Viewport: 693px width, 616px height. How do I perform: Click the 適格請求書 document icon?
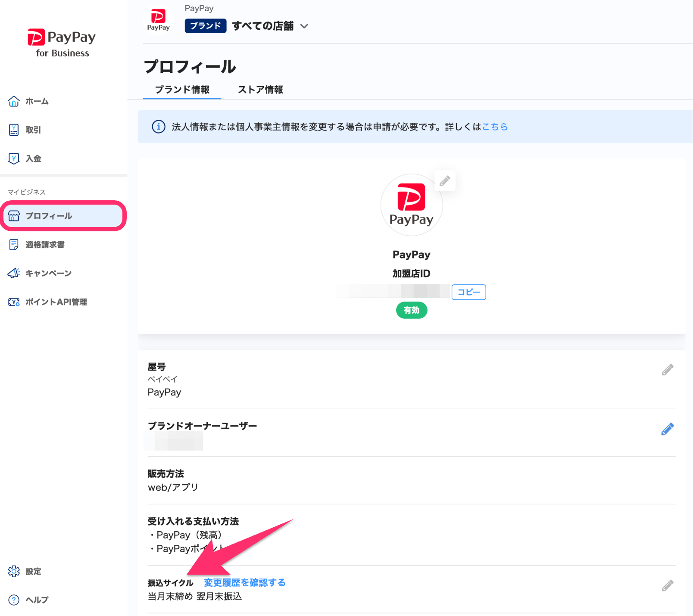pos(14,245)
